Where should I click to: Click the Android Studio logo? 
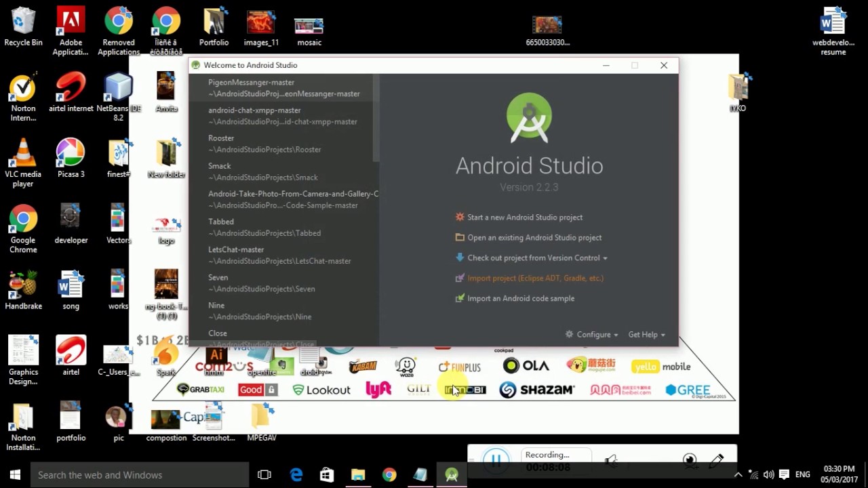pos(529,118)
